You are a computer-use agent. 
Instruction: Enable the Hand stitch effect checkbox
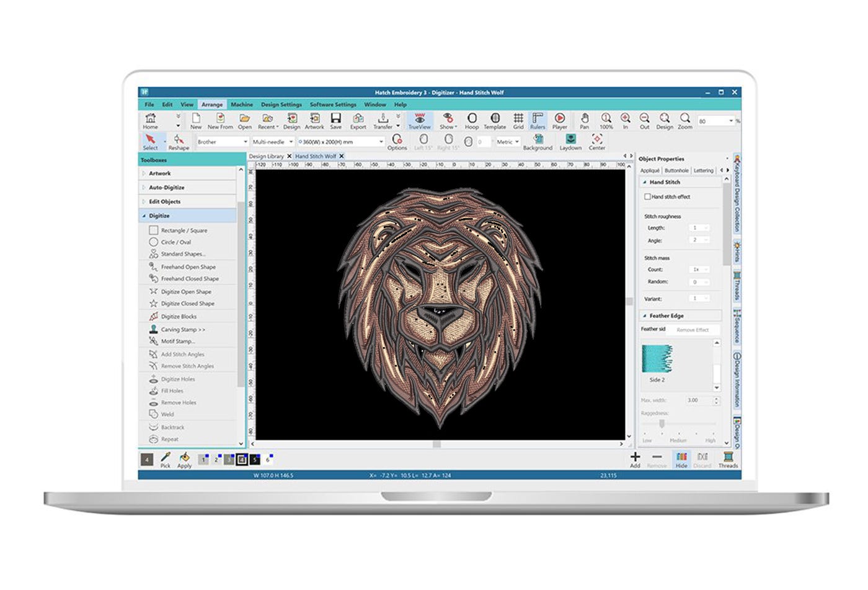(648, 196)
